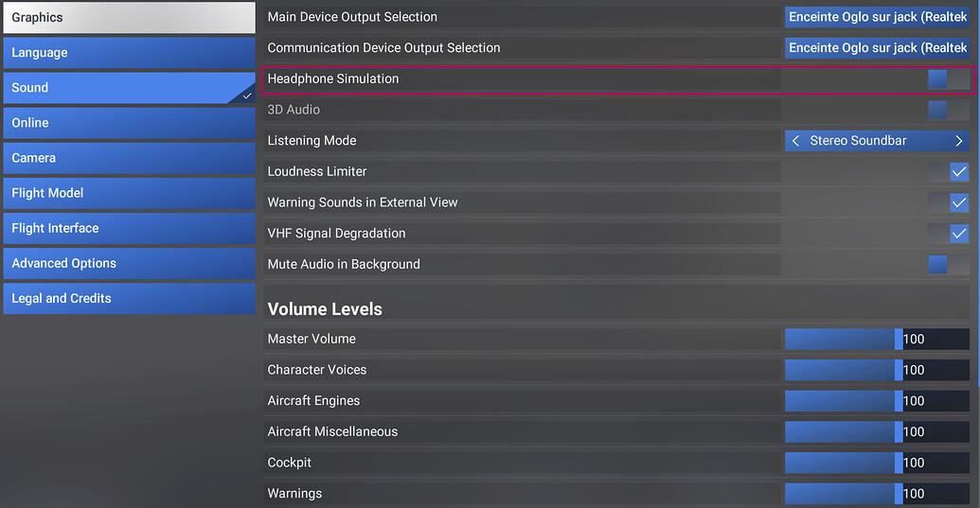Open Advanced Options section
980x508 pixels.
pyautogui.click(x=130, y=263)
